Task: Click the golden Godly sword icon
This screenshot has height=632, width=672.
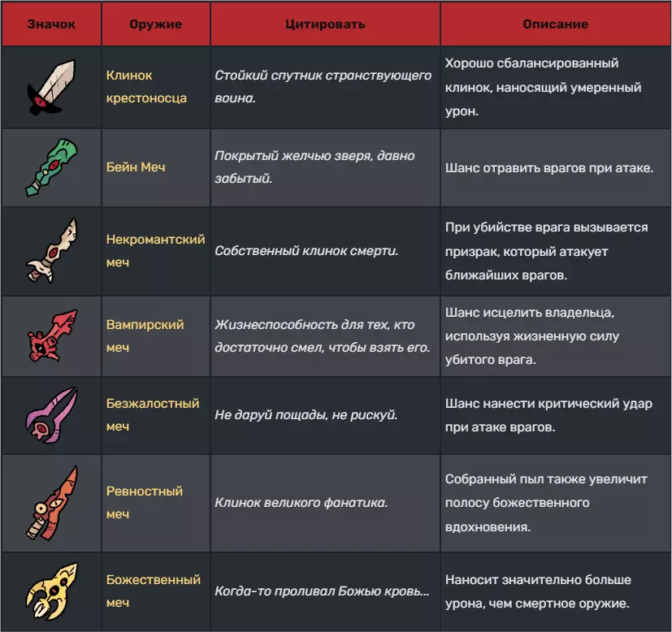Action: pos(50,591)
